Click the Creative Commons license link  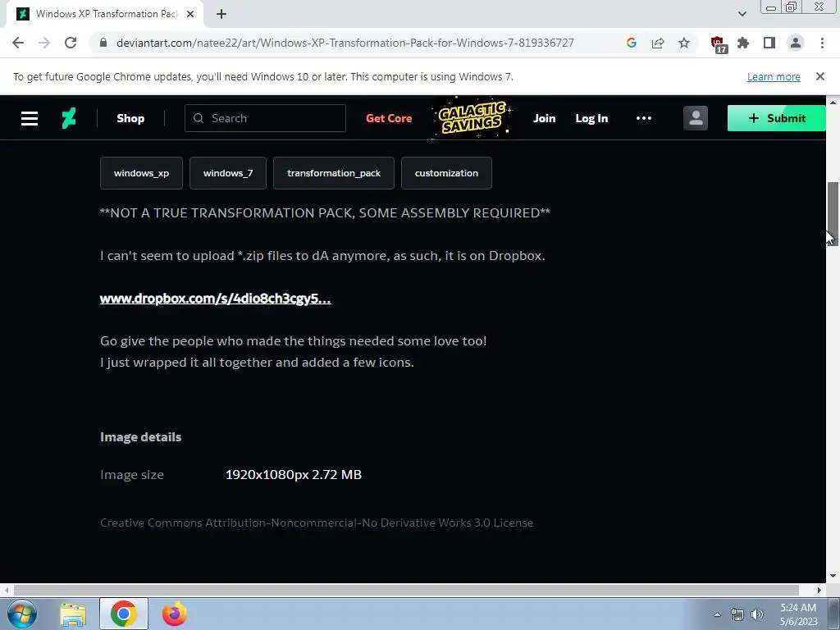point(317,523)
